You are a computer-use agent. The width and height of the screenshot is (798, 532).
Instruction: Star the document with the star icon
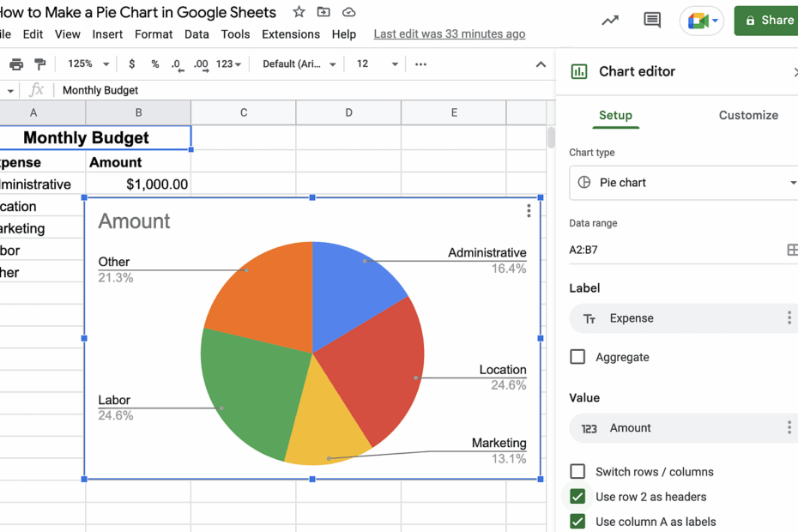[x=299, y=12]
